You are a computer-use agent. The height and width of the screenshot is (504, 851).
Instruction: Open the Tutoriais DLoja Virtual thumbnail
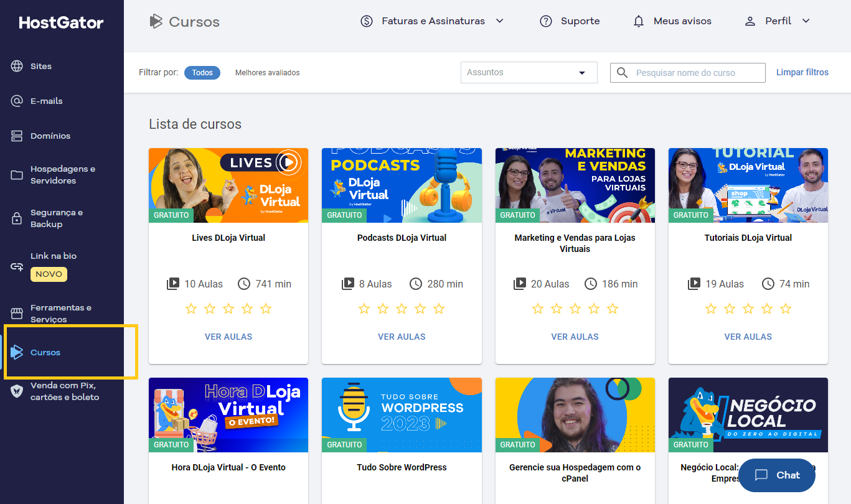[x=748, y=185]
